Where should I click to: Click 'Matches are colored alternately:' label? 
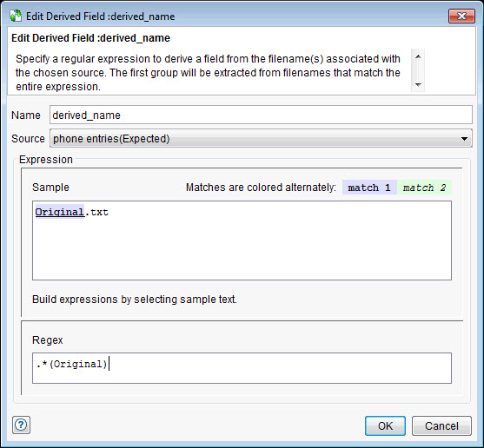click(262, 188)
